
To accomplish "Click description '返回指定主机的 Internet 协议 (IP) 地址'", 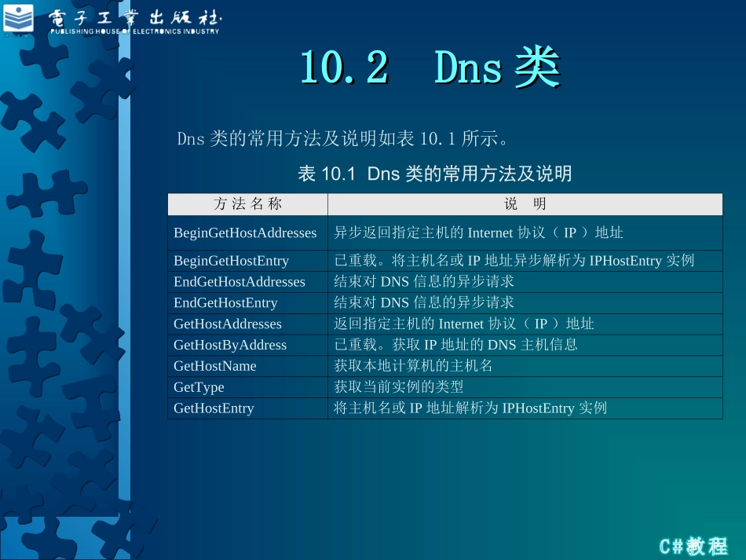I will 463,324.
